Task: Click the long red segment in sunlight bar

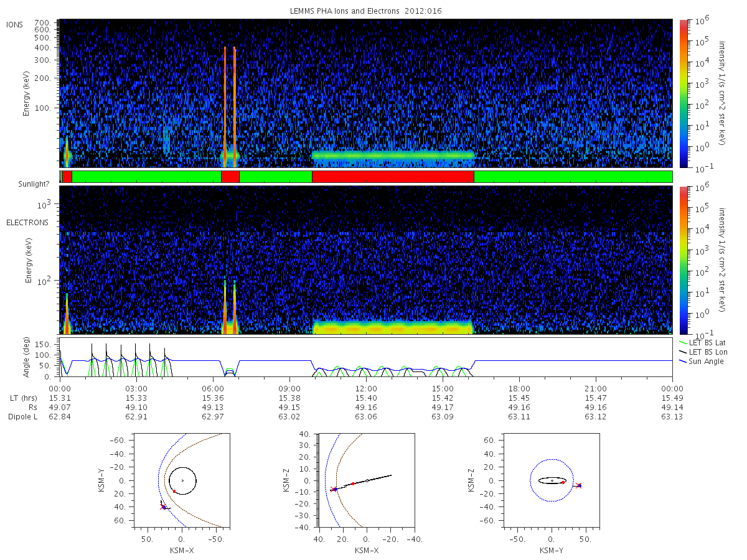Action: point(393,177)
